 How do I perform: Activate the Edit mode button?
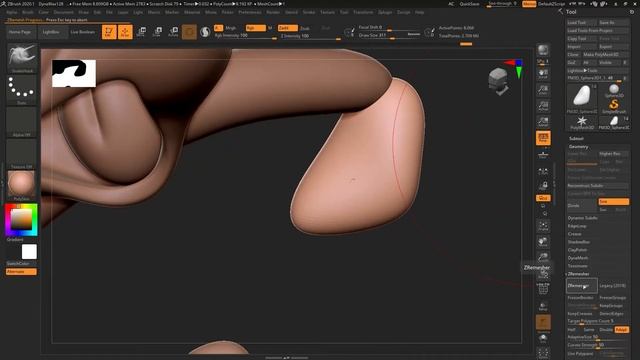109,32
